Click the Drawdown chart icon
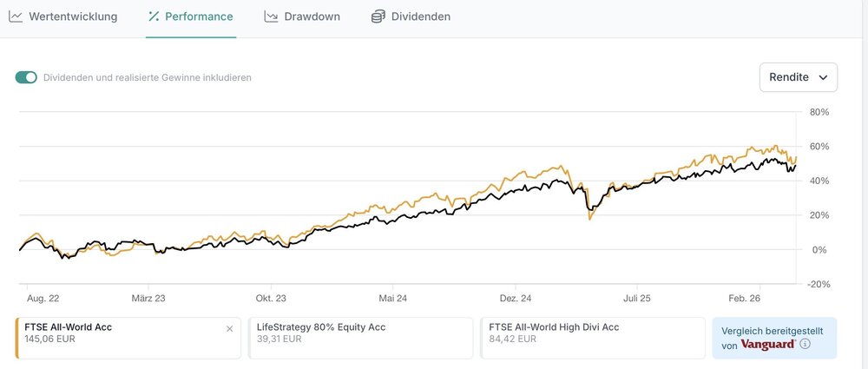Image resolution: width=868 pixels, height=369 pixels. coord(271,16)
